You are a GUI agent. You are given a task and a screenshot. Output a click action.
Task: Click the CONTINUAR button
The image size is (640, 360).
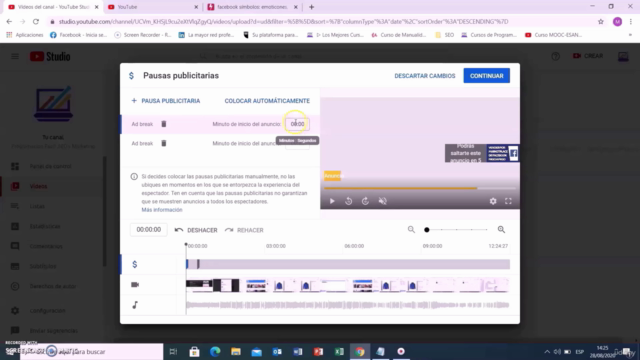(487, 76)
